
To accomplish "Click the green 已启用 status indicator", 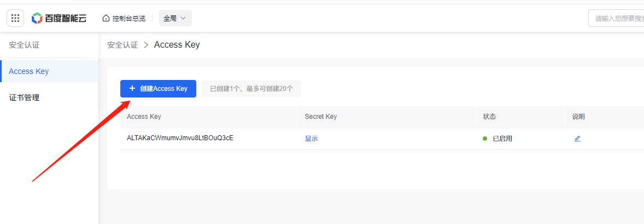I will 497,139.
